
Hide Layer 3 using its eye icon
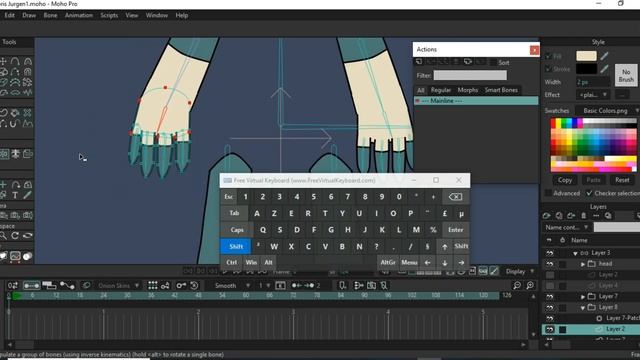[x=550, y=253]
